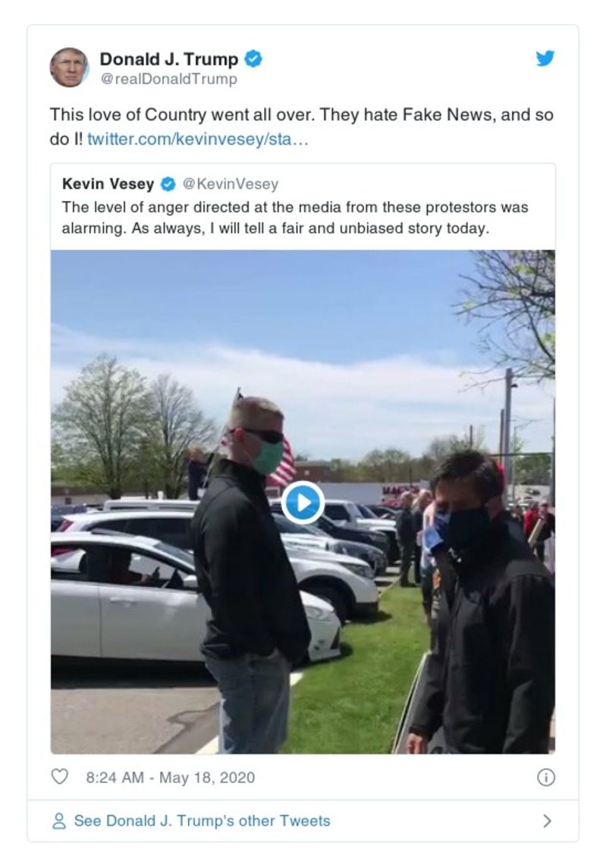Click the Donald J. Trump display name
This screenshot has width=606, height=868.
point(168,59)
